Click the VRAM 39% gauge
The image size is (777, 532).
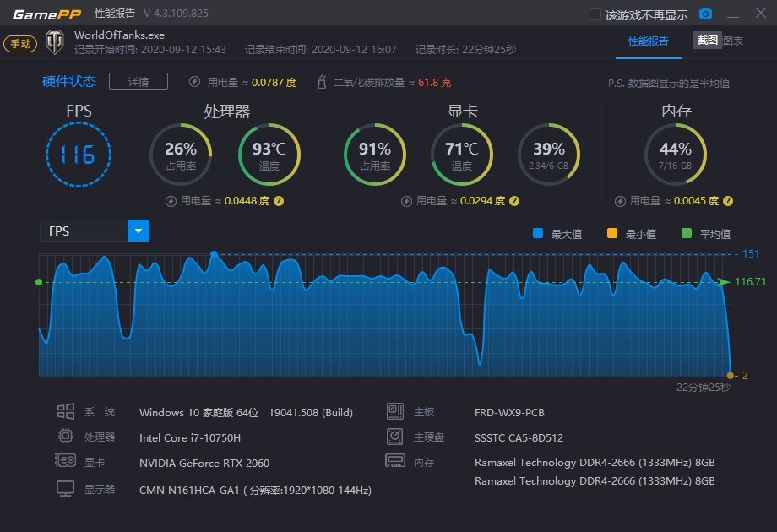(549, 155)
